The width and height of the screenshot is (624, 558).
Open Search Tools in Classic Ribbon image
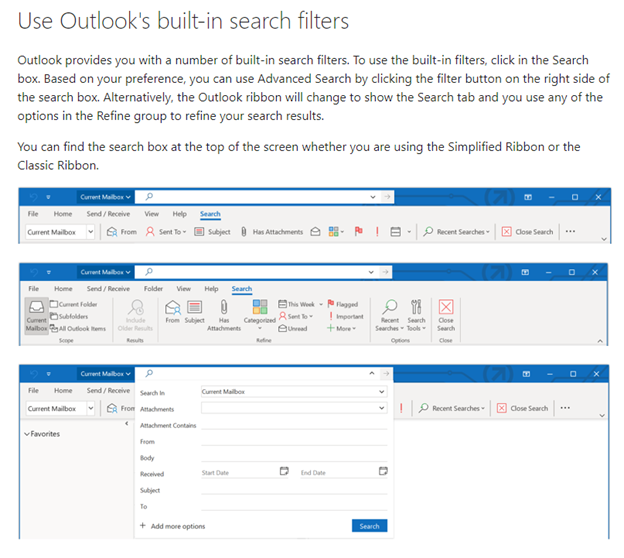click(416, 315)
